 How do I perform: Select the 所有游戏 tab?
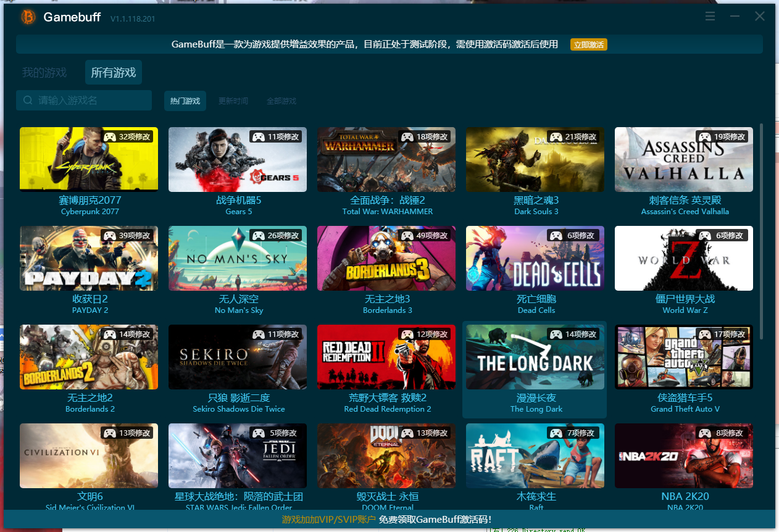[x=114, y=72]
